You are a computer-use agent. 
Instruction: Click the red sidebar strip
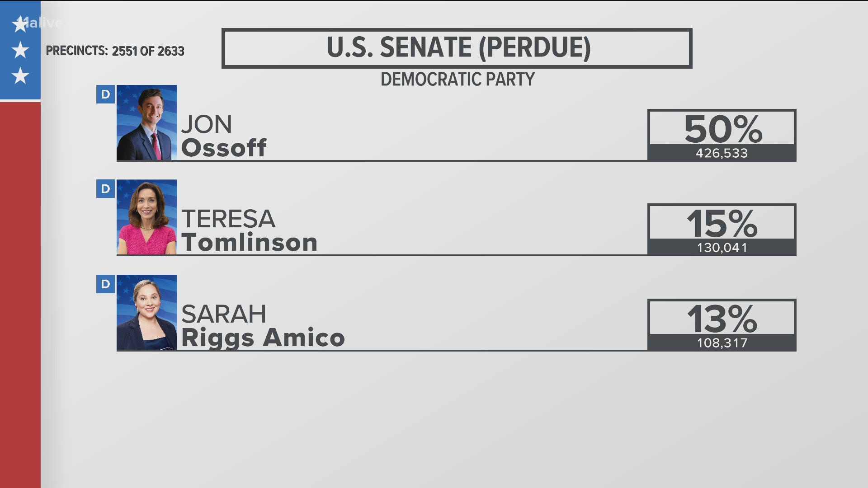(20, 295)
